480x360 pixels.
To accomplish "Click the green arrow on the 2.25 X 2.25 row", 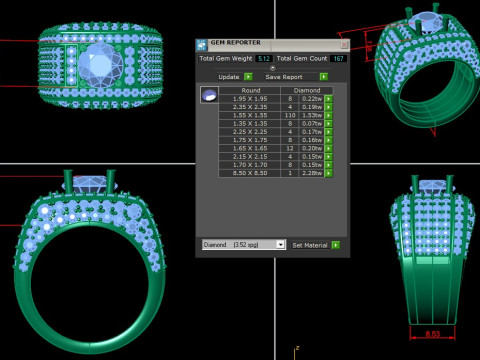I will coord(328,132).
